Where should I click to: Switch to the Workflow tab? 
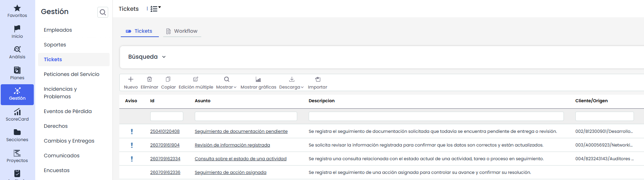182,31
